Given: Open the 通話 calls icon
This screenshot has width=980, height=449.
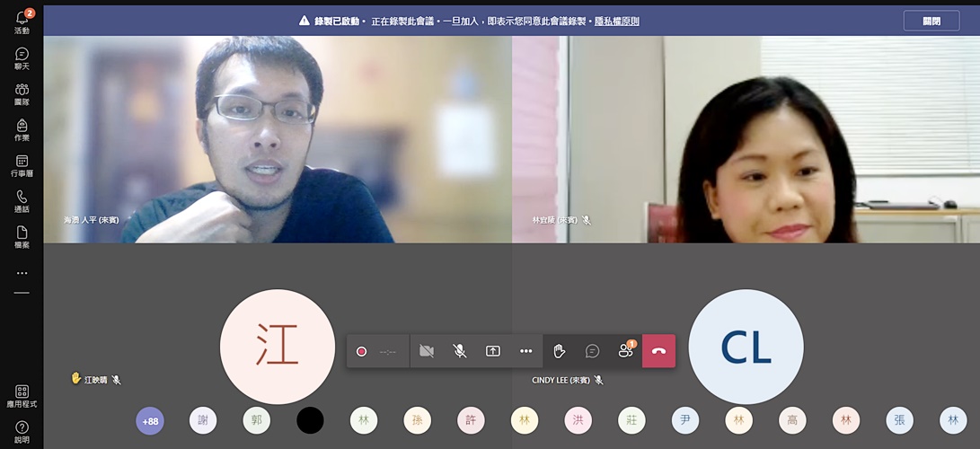Looking at the screenshot, I should pos(22,201).
